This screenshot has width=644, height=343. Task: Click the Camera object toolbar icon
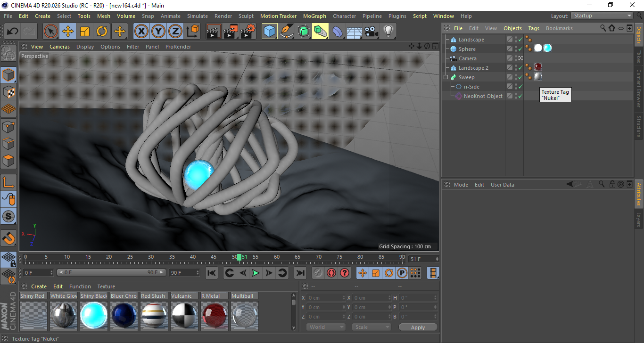pyautogui.click(x=371, y=32)
